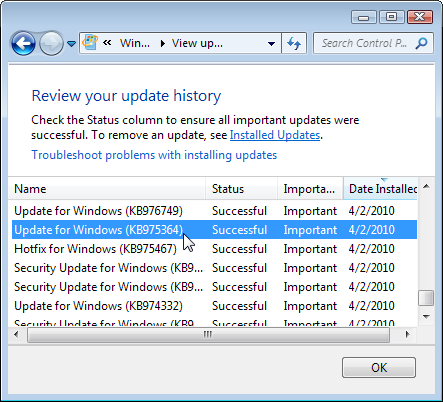
Task: Sort by the Date Installed column header
Action: tap(380, 189)
